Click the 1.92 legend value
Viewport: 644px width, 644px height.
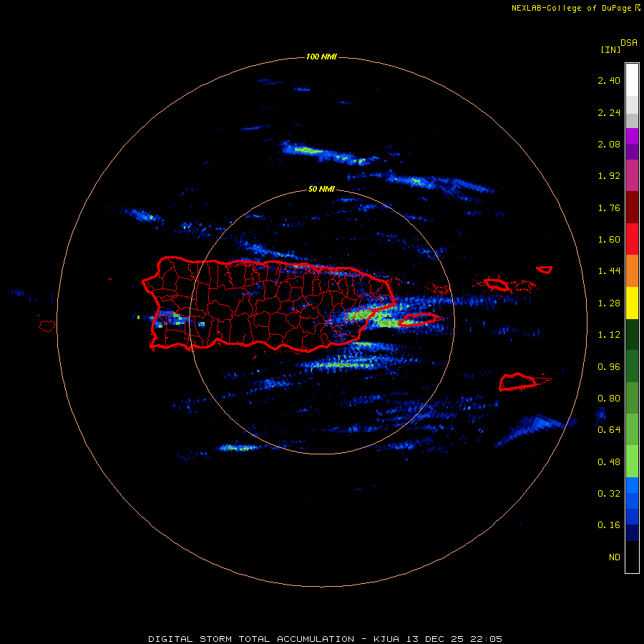click(609, 176)
